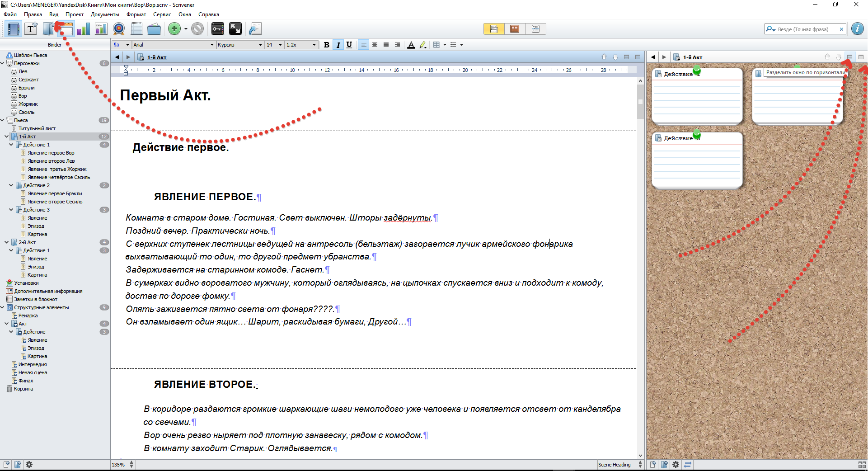
Task: Open the Документы menu
Action: (x=105, y=14)
